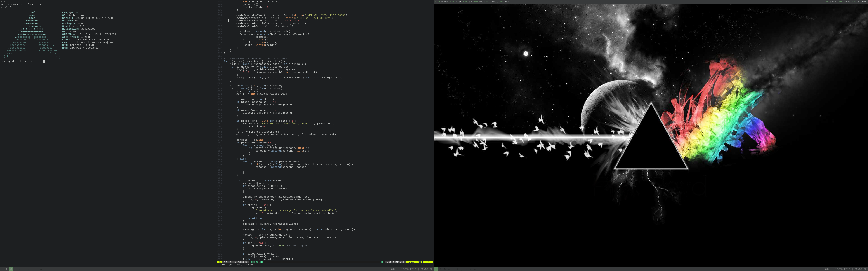Click the MEM 1.8G indicator
This screenshot has height=271, width=868.
[x=456, y=2]
